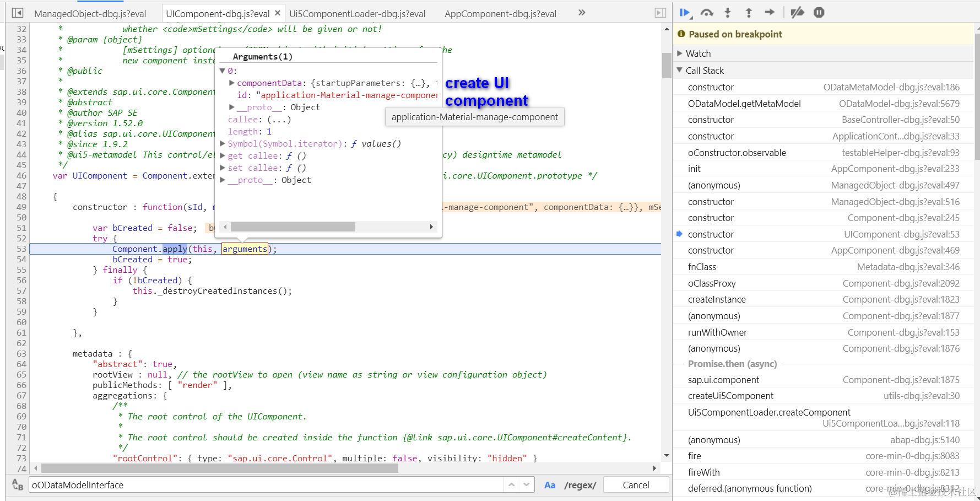Step into next function call icon

point(728,13)
